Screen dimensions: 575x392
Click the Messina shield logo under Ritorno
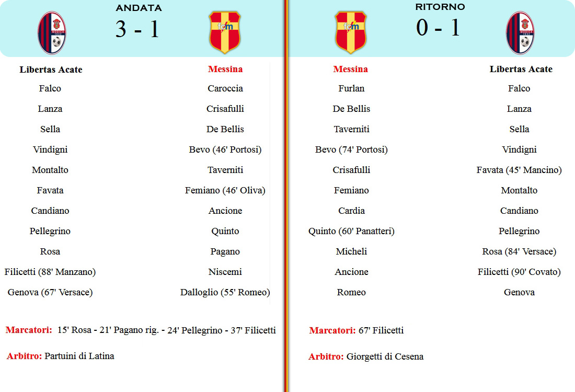351,32
